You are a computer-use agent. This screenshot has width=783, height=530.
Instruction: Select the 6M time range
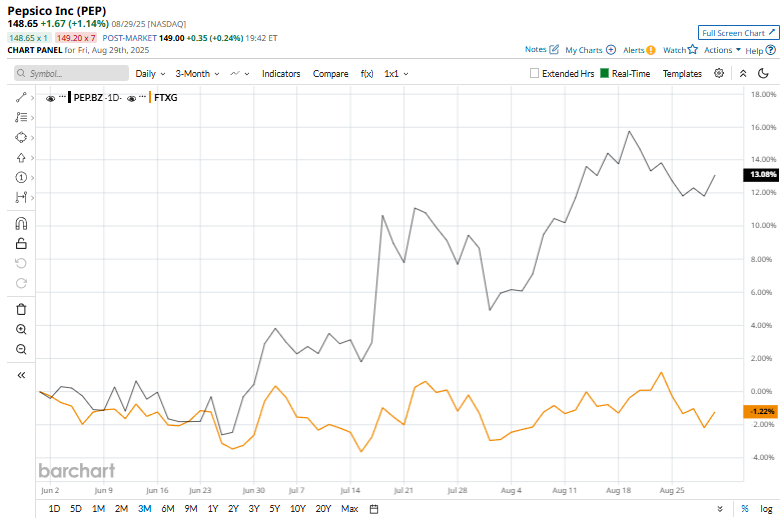[168, 509]
